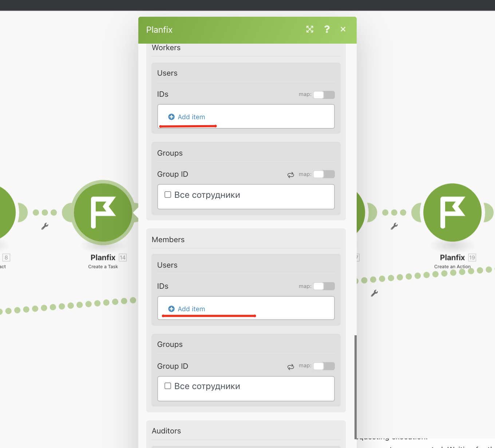The image size is (495, 448).
Task: Click dialog vertical scrollbar
Action: (x=356, y=387)
